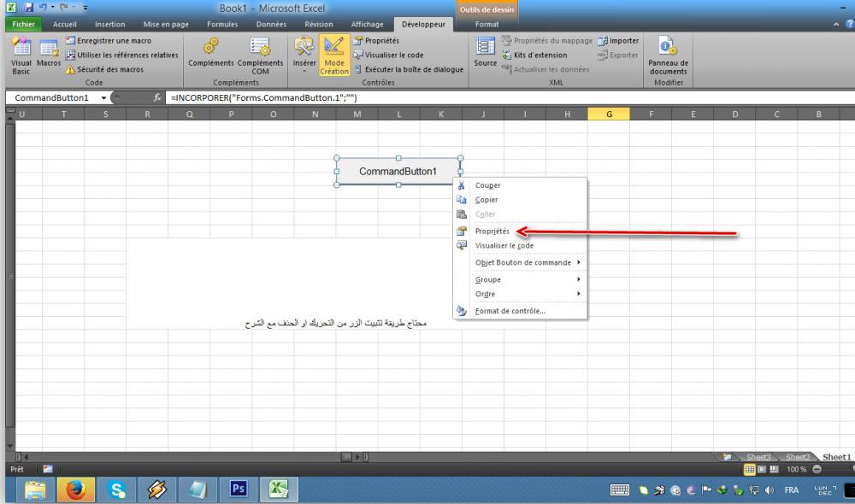Choose Propriétés in the context menu
855x504 pixels.
tap(520, 231)
